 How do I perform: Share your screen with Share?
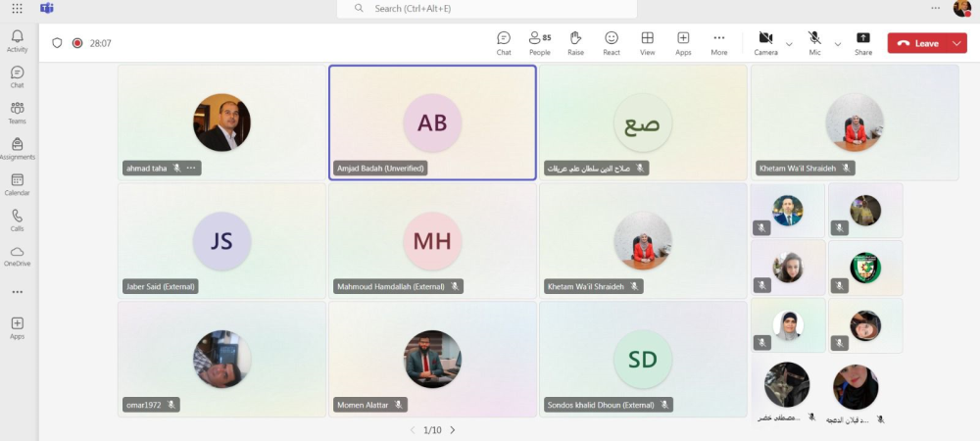click(x=862, y=42)
